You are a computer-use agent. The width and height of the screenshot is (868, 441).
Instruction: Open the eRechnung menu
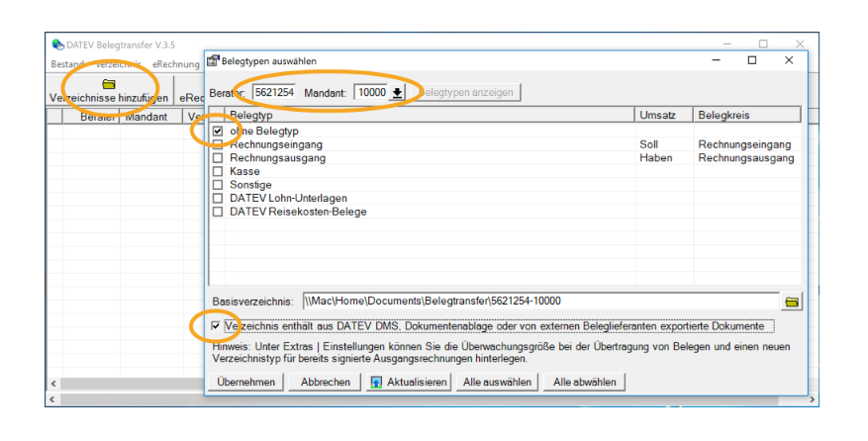(176, 64)
